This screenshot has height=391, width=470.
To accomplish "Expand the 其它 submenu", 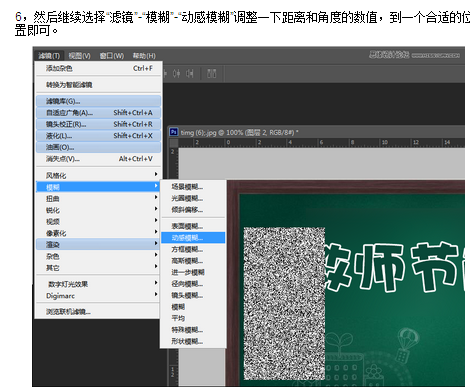I will coord(98,267).
